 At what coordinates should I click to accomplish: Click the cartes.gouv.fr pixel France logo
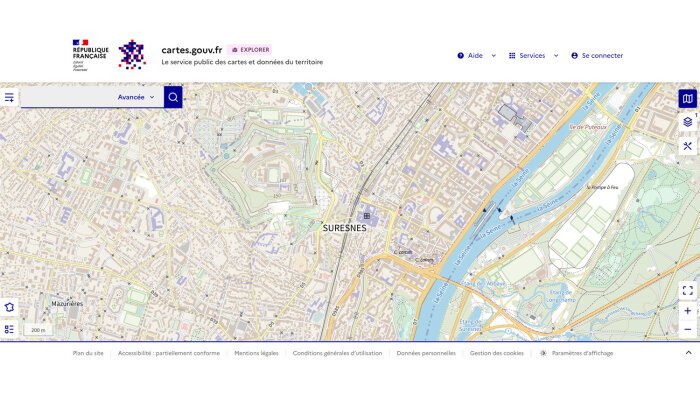pyautogui.click(x=132, y=54)
